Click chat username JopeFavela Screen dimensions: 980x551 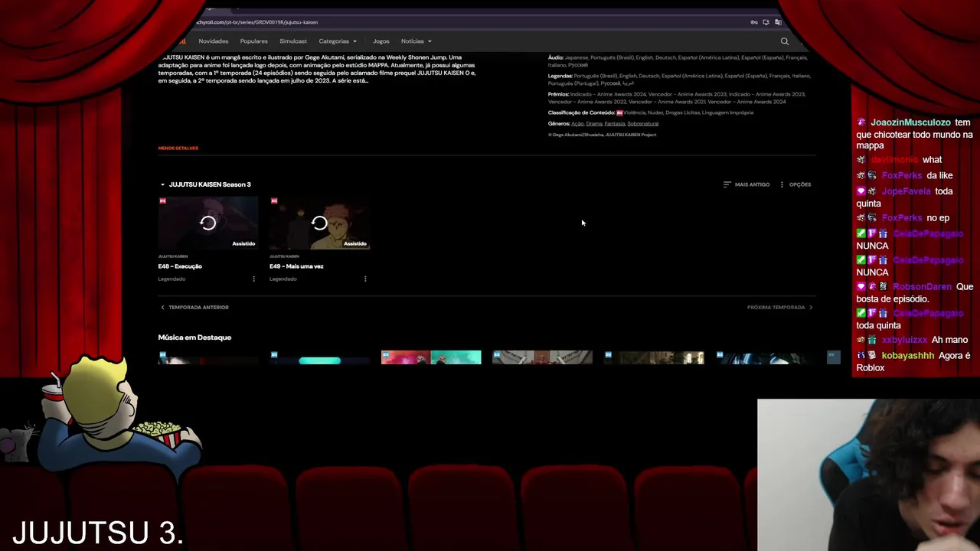(906, 191)
